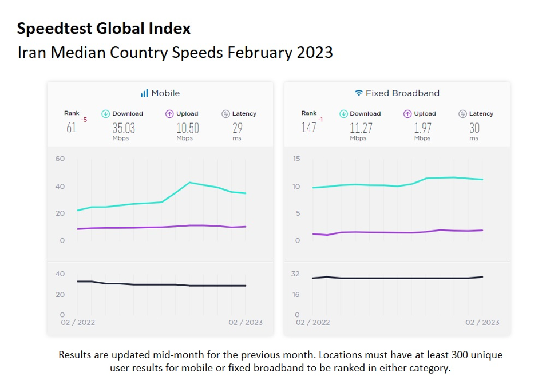Click the Speedtest Global Index title
Screen dimensions: 558x392
coord(104,29)
